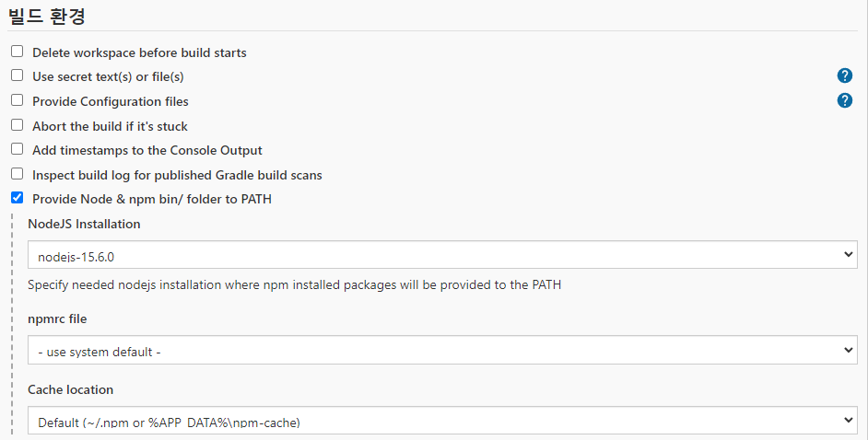Click the Inspect build log for published Gradle label text
This screenshot has width=868, height=440.
pos(177,175)
